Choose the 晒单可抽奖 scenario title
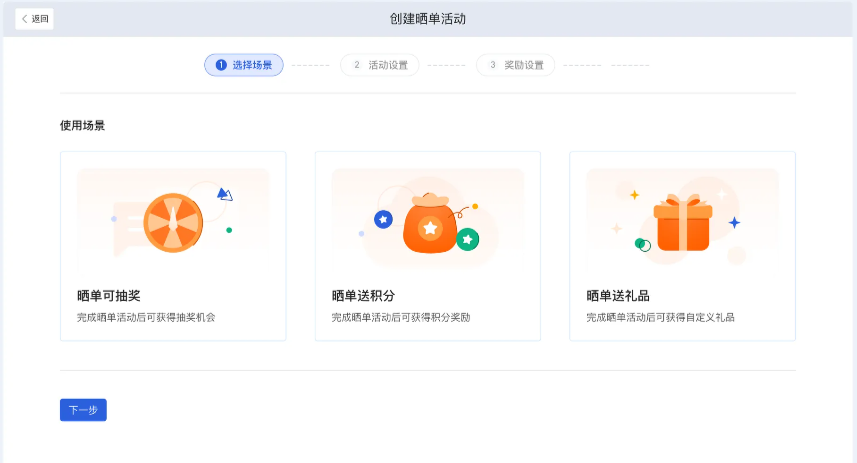Image resolution: width=857 pixels, height=463 pixels. coord(109,296)
